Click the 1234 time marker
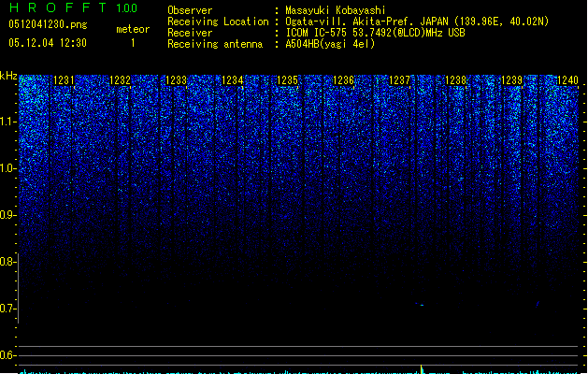 point(232,80)
